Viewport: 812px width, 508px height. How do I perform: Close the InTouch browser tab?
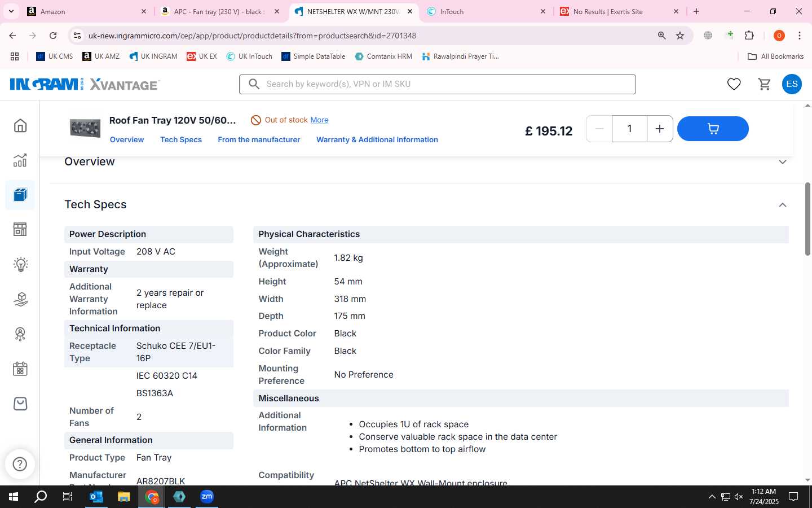[543, 11]
